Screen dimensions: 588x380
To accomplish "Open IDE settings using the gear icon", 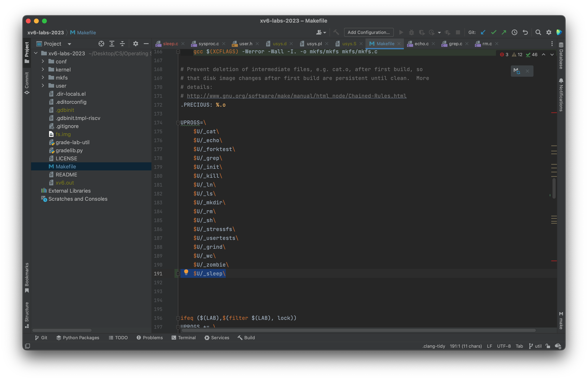I will point(549,32).
